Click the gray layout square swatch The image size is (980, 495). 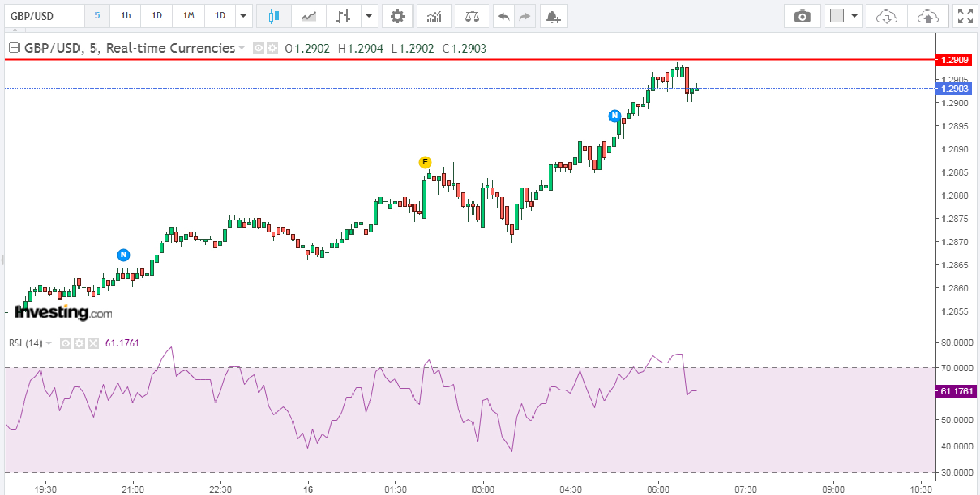pyautogui.click(x=837, y=16)
